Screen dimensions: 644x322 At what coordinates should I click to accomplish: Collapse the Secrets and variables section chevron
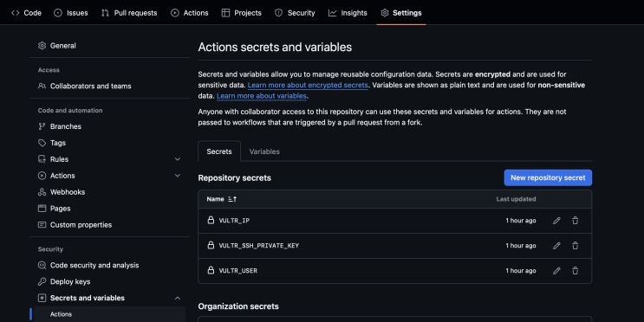tap(178, 299)
